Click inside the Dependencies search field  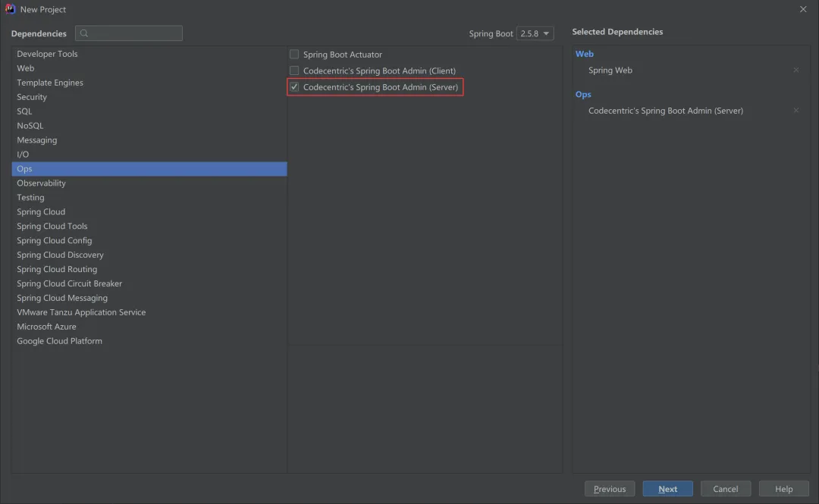pyautogui.click(x=129, y=33)
